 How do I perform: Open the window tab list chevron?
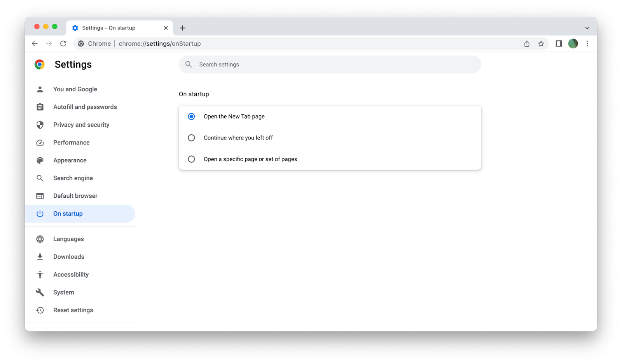(587, 28)
